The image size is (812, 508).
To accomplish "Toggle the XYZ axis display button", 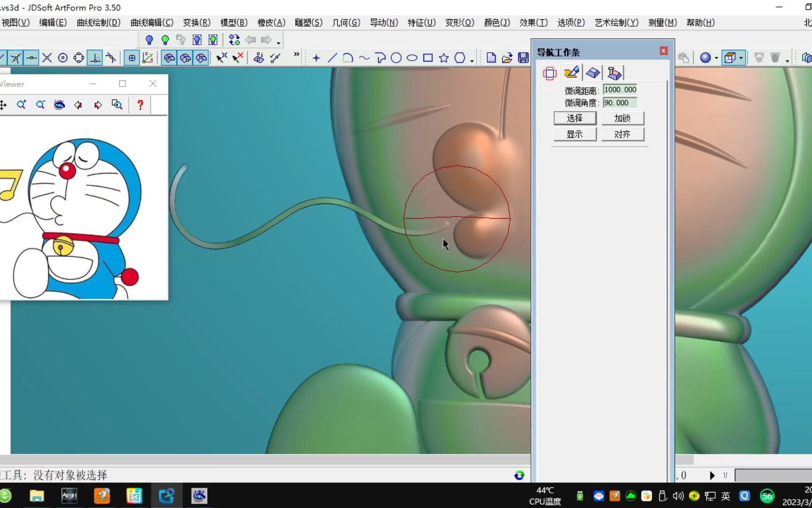I will click(x=148, y=58).
